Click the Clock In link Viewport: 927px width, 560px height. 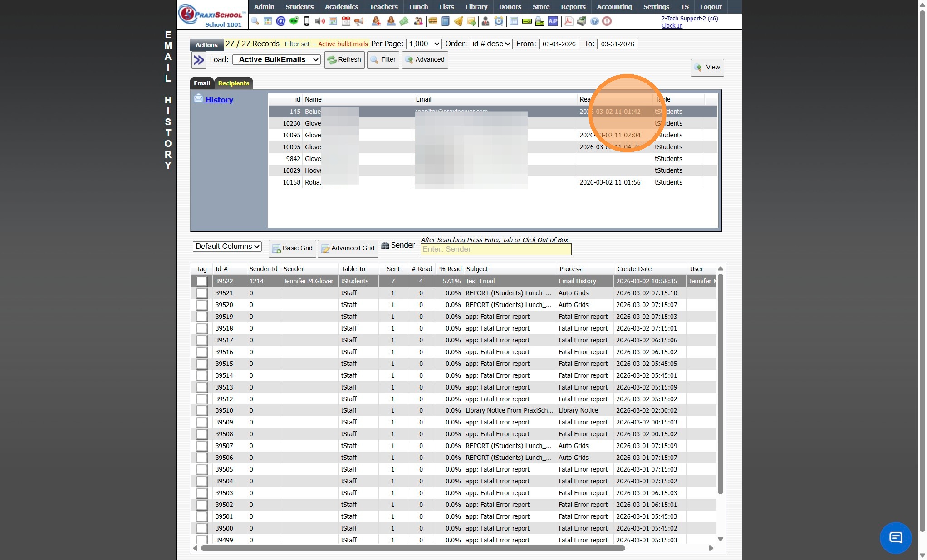tap(672, 26)
